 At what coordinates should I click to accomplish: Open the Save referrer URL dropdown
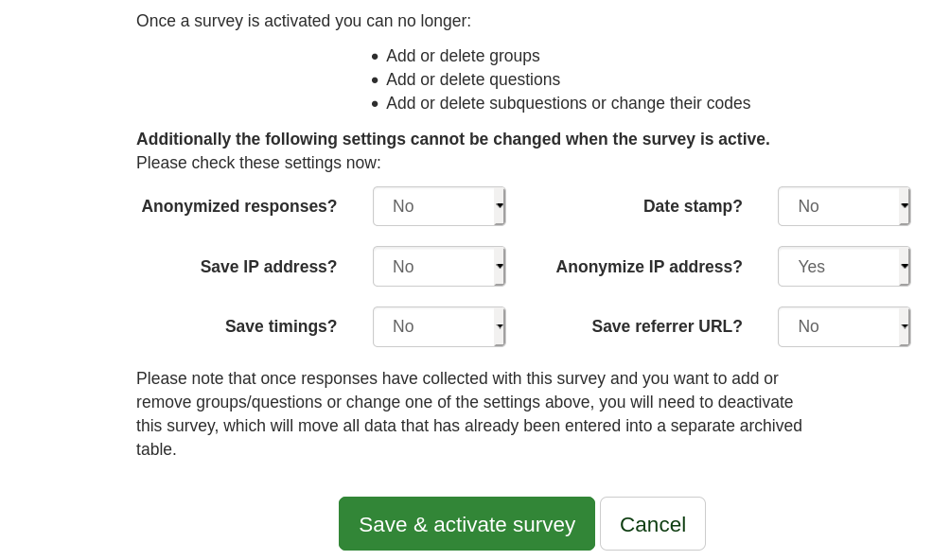point(844,326)
